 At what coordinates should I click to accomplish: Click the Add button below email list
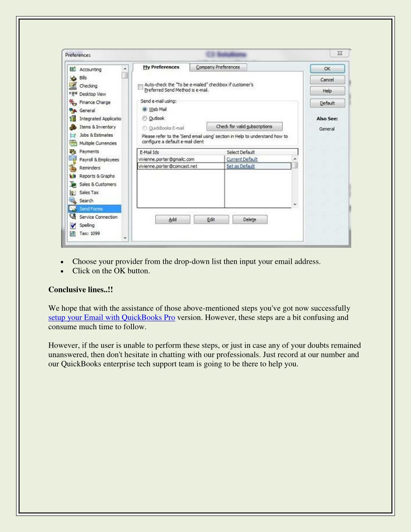[x=173, y=220]
